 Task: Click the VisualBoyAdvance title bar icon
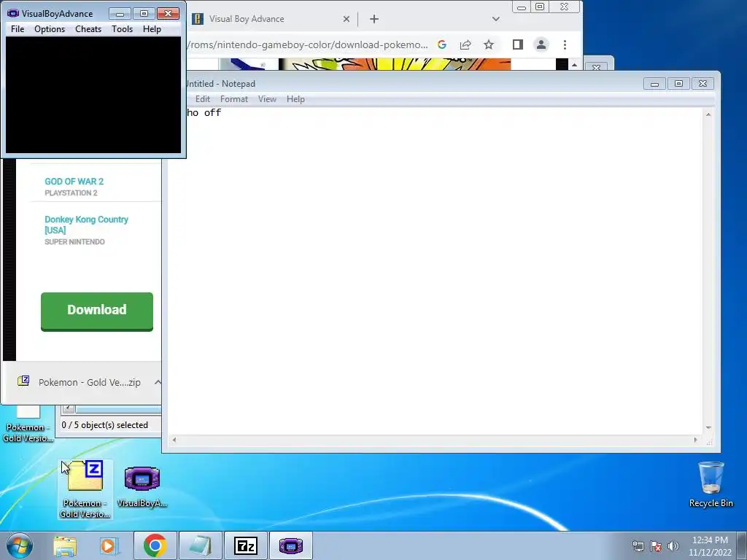pyautogui.click(x=13, y=13)
